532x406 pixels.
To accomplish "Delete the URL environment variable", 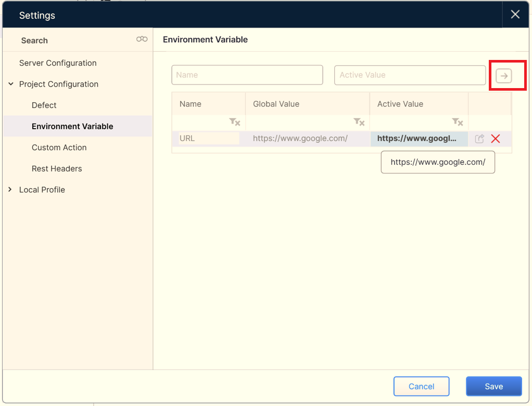I will [496, 139].
